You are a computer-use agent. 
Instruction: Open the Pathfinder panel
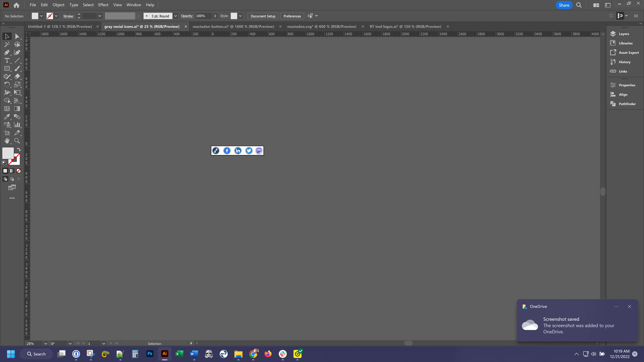pos(627,104)
